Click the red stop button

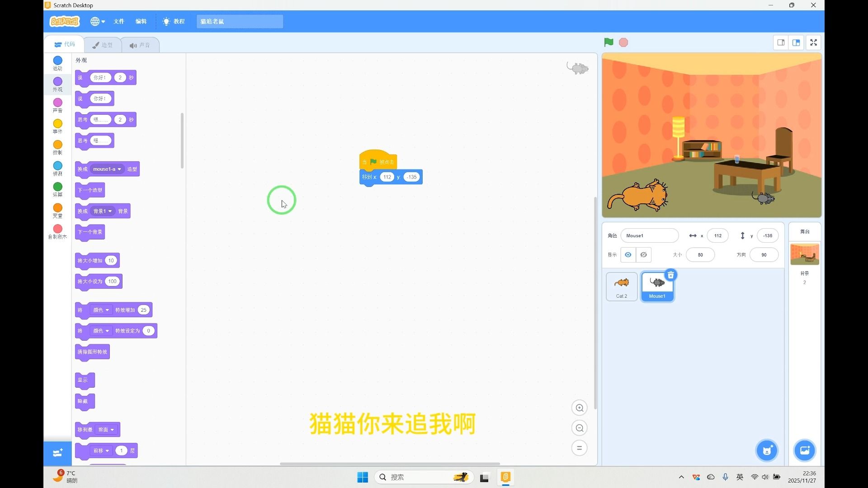tap(624, 42)
